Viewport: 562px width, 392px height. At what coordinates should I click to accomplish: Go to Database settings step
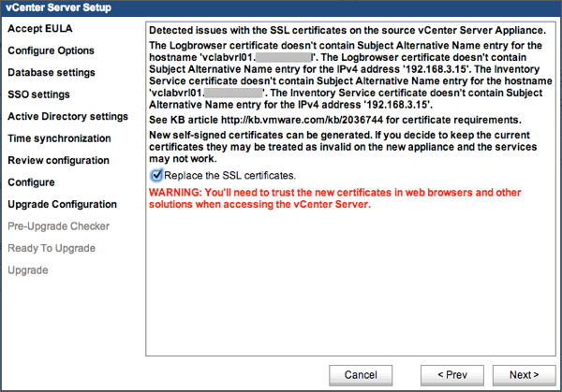pos(52,72)
